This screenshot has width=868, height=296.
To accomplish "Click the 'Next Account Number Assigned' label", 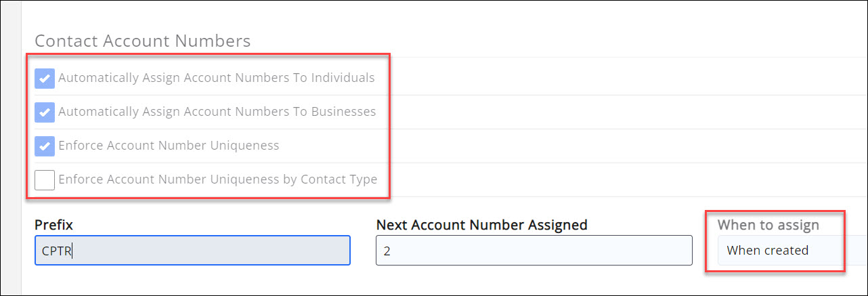I will [481, 224].
